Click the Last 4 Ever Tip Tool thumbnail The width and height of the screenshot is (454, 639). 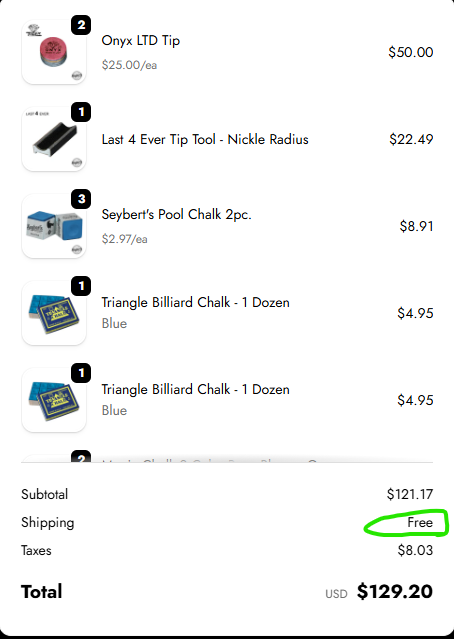54,139
